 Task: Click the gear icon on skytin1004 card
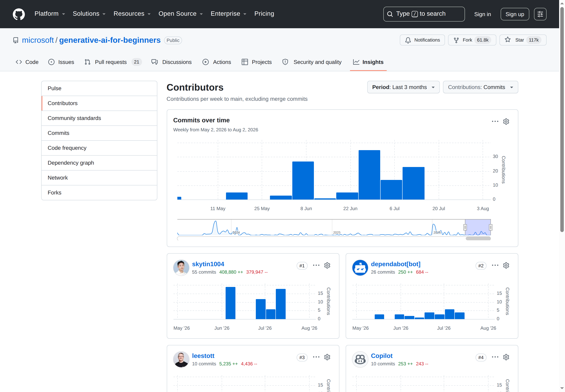click(x=327, y=265)
